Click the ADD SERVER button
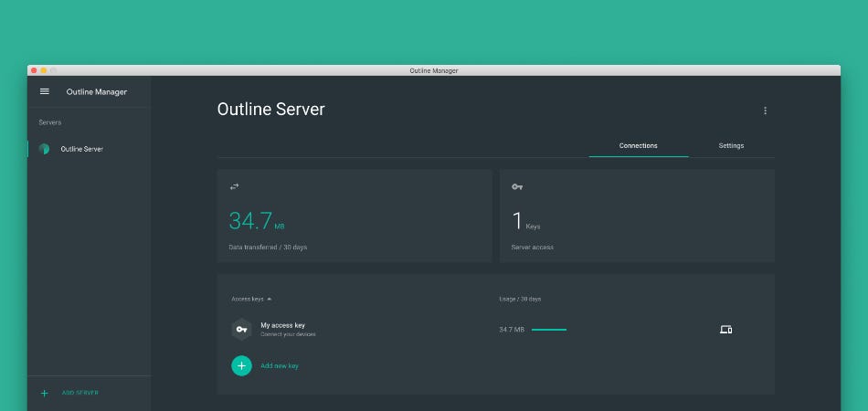 tap(80, 393)
